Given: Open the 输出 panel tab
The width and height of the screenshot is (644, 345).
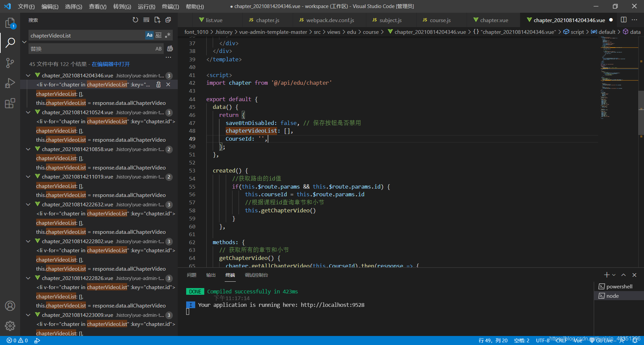Looking at the screenshot, I should pos(211,275).
